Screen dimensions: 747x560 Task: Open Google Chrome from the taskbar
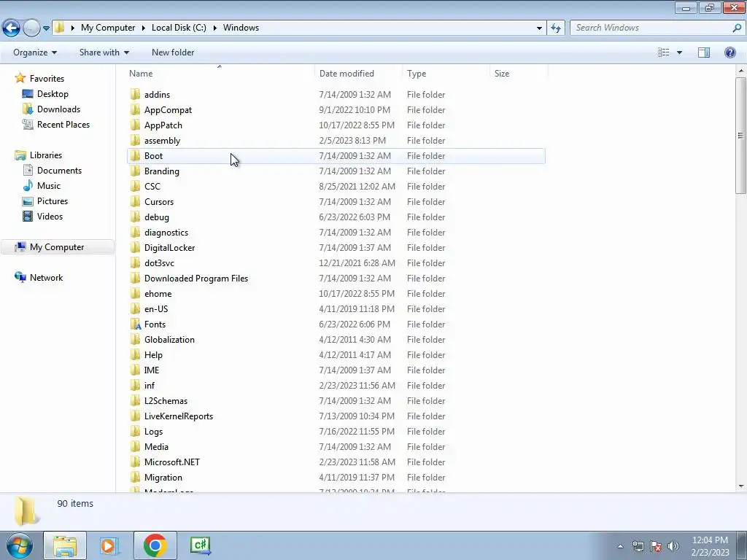[155, 545]
